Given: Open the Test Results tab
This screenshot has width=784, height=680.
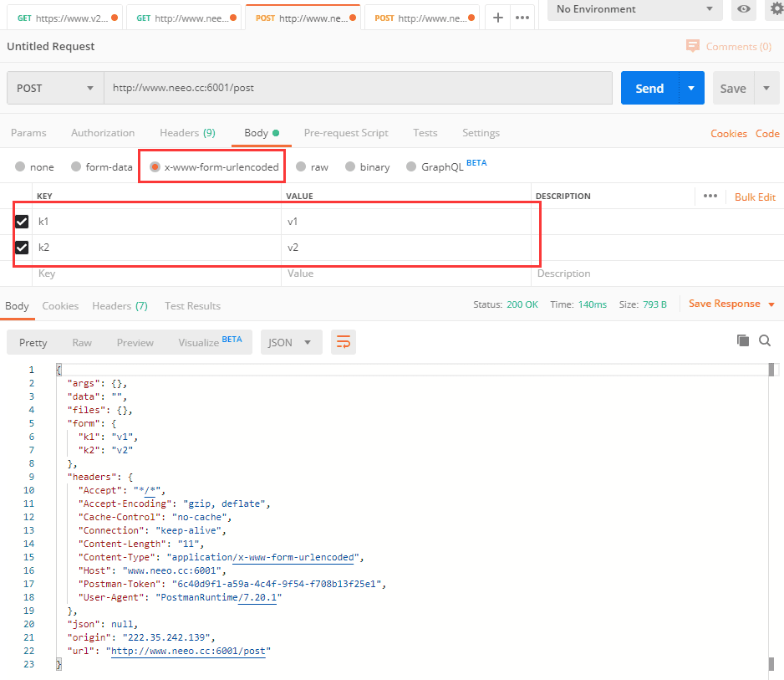Looking at the screenshot, I should coord(192,306).
